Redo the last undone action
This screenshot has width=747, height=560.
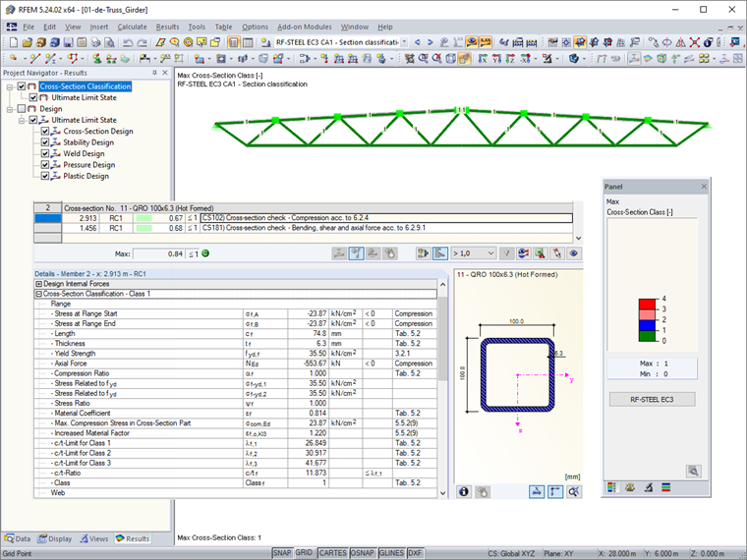pyautogui.click(x=142, y=42)
